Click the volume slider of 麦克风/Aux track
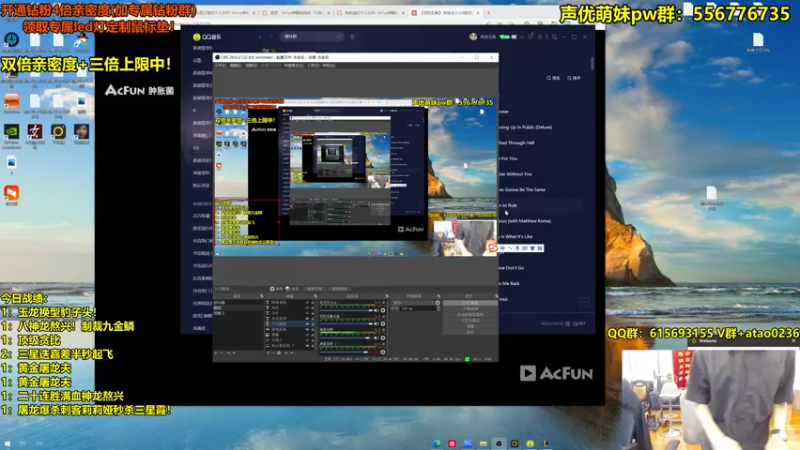Screen dimensions: 800x450 tap(346, 310)
